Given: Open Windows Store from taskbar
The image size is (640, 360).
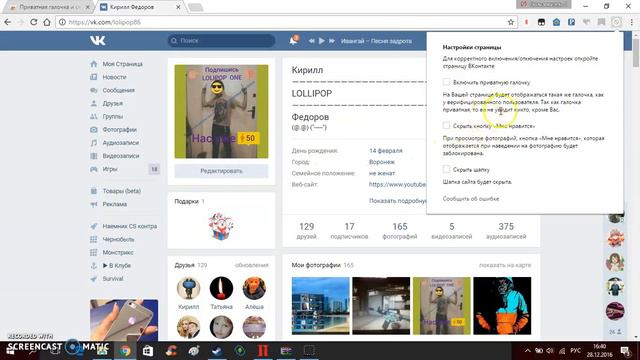Looking at the screenshot, I should (148, 351).
